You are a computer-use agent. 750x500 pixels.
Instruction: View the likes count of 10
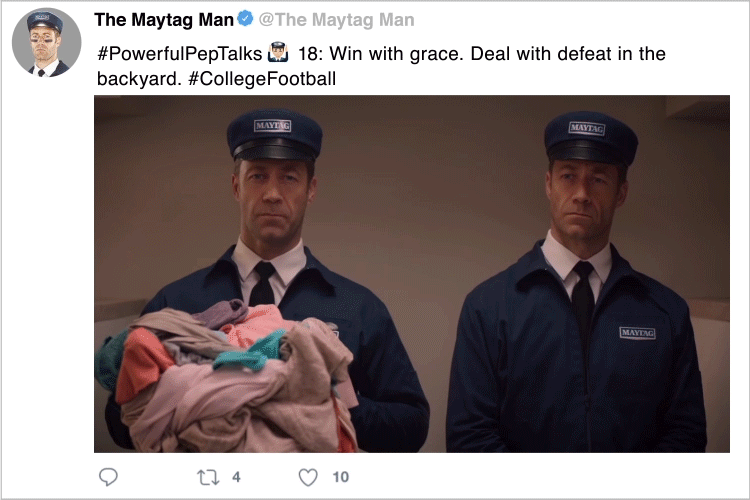pyautogui.click(x=341, y=477)
